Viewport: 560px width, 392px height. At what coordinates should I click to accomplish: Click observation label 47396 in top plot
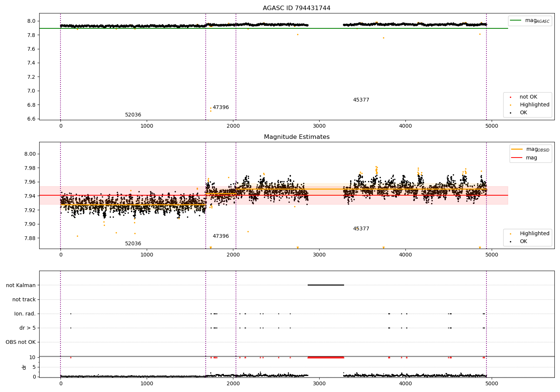[x=221, y=108]
